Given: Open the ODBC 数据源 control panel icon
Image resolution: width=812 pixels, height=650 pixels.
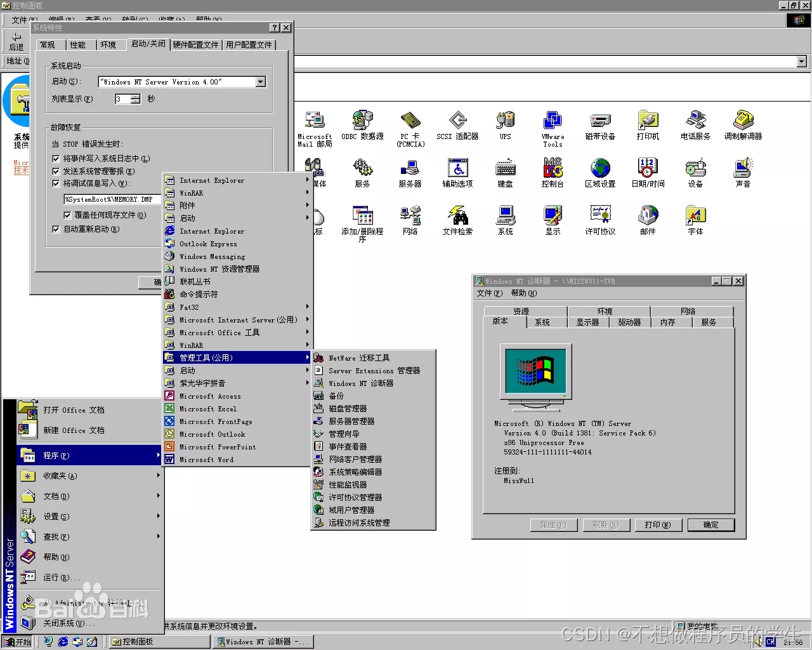Looking at the screenshot, I should pyautogui.click(x=362, y=124).
